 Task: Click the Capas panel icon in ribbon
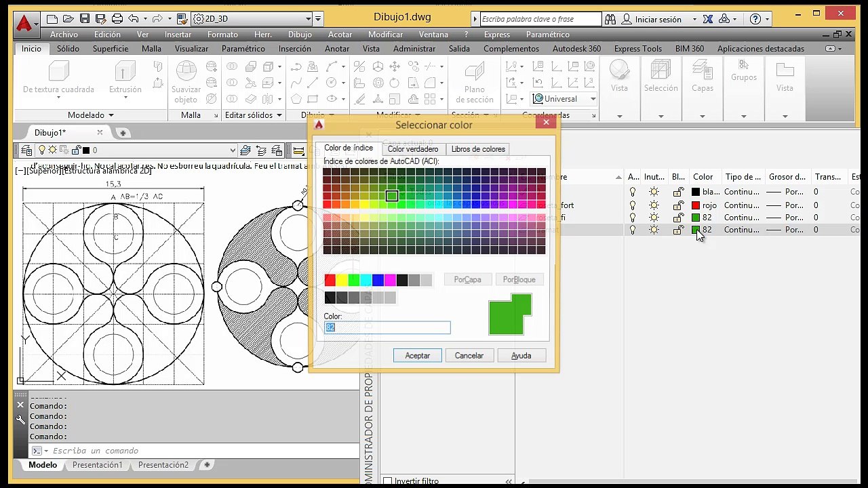703,70
